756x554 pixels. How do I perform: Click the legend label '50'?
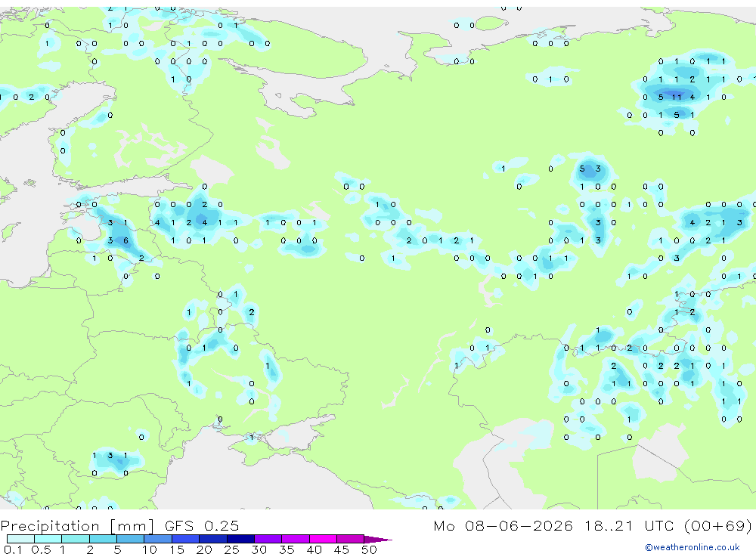point(370,549)
